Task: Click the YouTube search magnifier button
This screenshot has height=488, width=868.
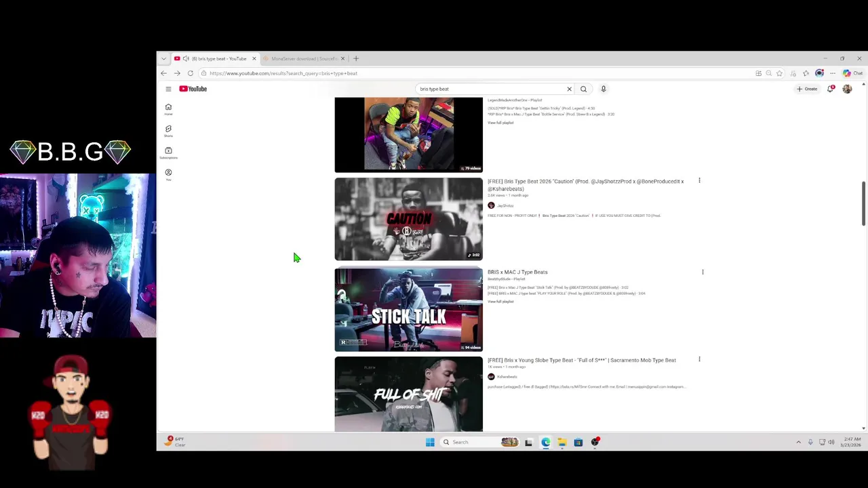Action: tap(583, 89)
